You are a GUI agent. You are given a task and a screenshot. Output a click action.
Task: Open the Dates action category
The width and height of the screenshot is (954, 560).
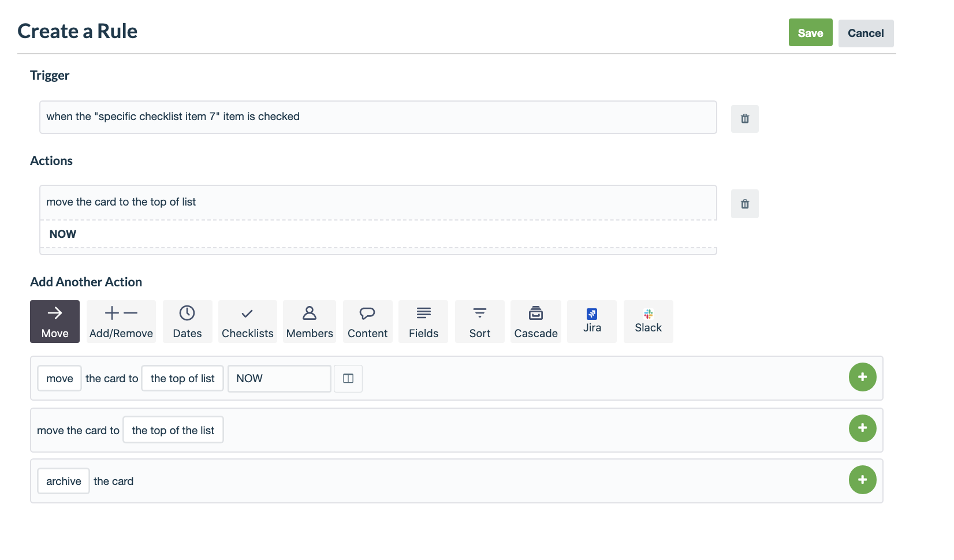187,321
